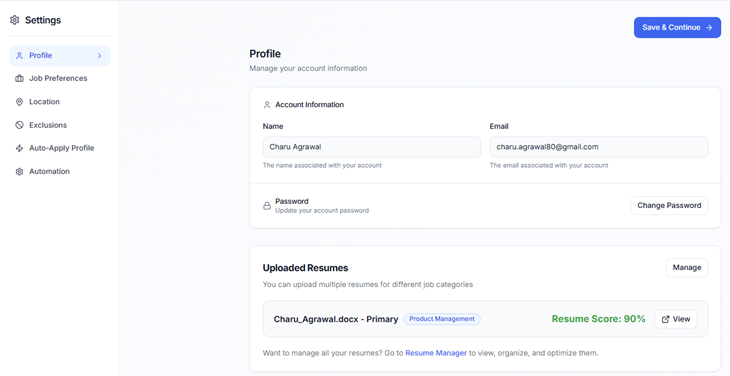Click the Email input field
The image size is (730, 376).
click(599, 147)
